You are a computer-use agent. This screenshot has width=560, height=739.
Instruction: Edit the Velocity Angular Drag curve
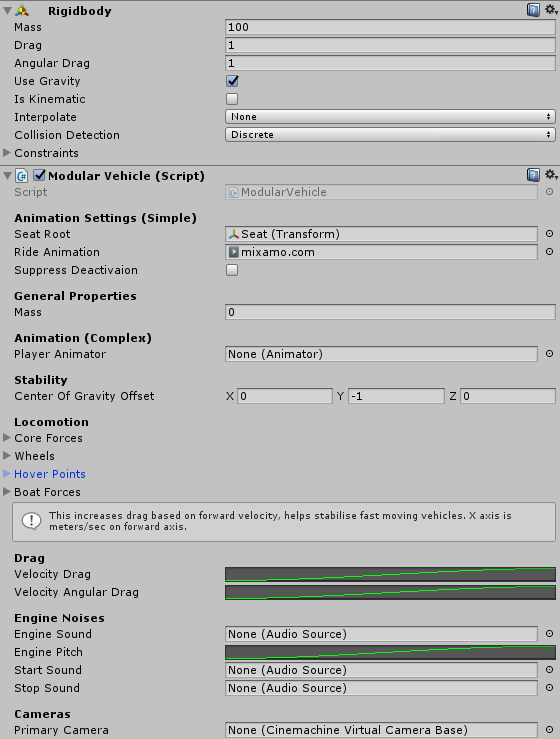390,592
